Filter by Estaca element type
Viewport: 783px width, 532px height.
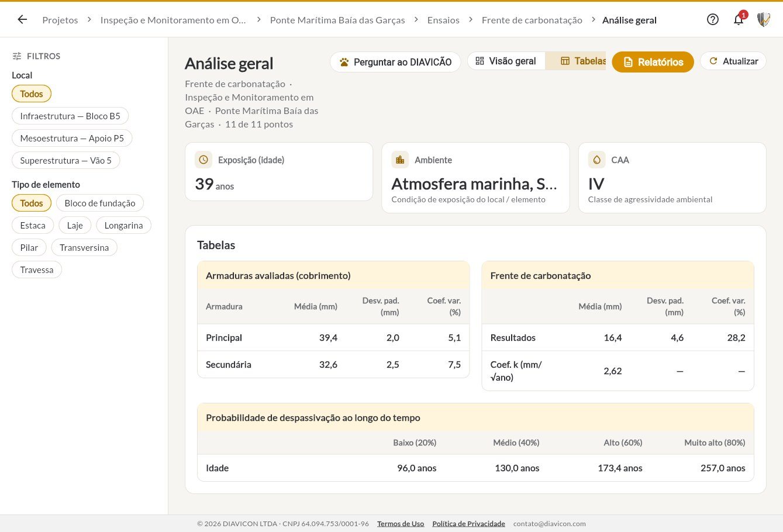[x=33, y=225]
